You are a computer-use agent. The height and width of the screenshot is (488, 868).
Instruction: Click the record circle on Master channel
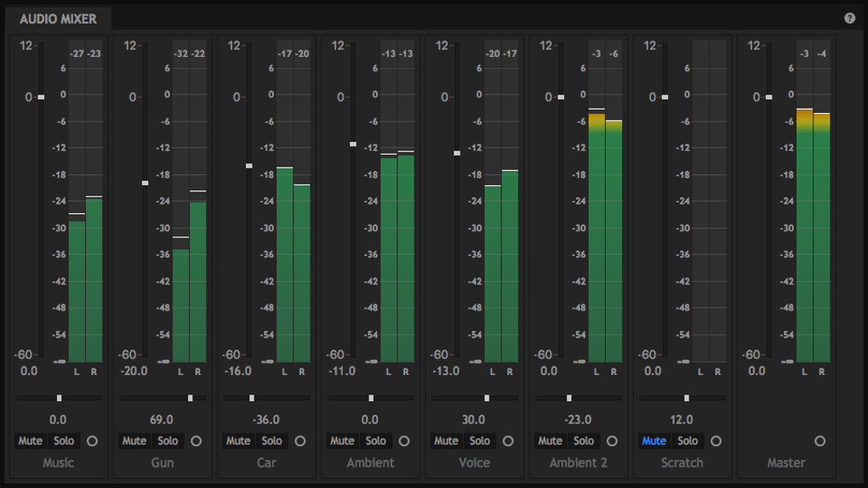click(819, 441)
